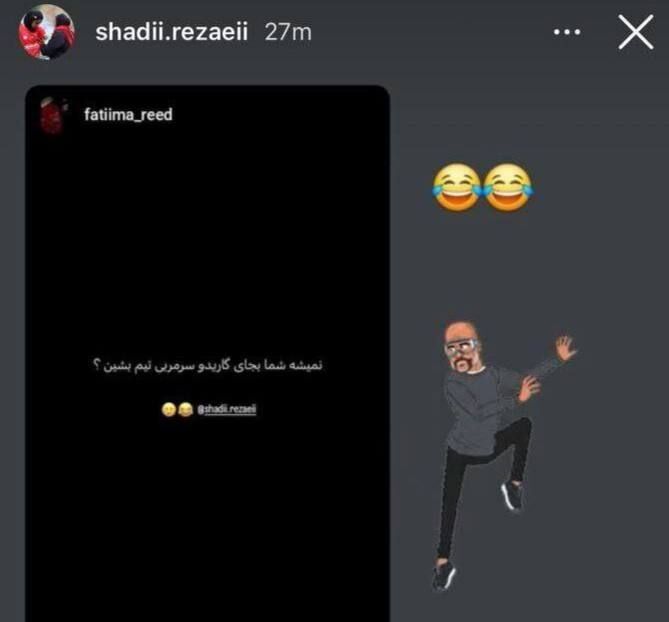The image size is (669, 622).
Task: Tap the cartoon man's face with glasses
Action: tap(460, 348)
